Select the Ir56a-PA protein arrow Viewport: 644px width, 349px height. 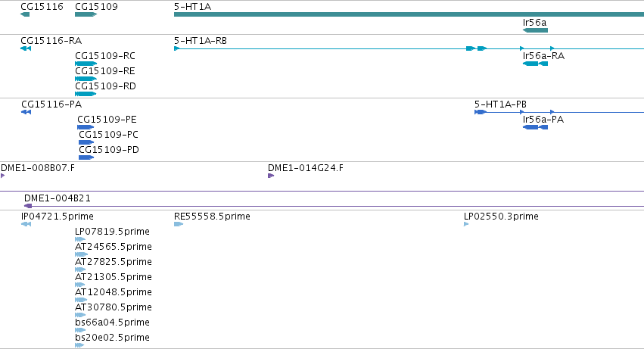click(x=535, y=127)
